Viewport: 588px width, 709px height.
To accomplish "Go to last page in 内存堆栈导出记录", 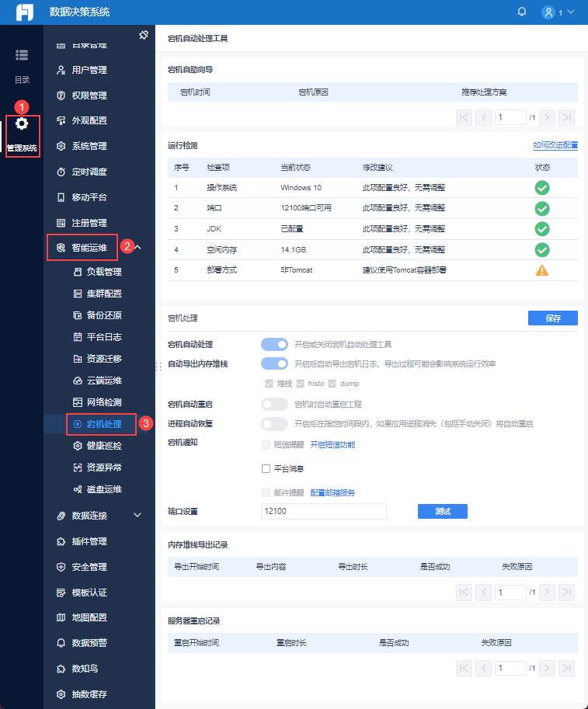I will pos(566,592).
